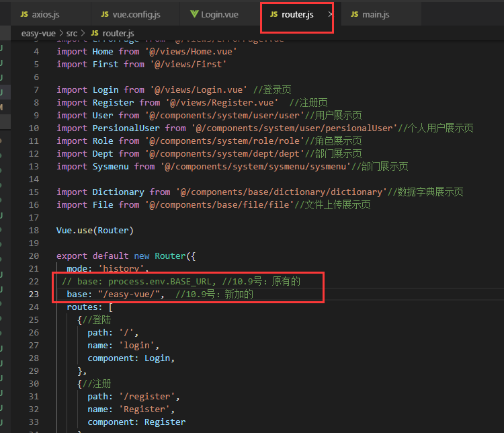The width and height of the screenshot is (504, 433).
Task: Click '@/views/Login.vue' import path
Action: tap(198, 89)
